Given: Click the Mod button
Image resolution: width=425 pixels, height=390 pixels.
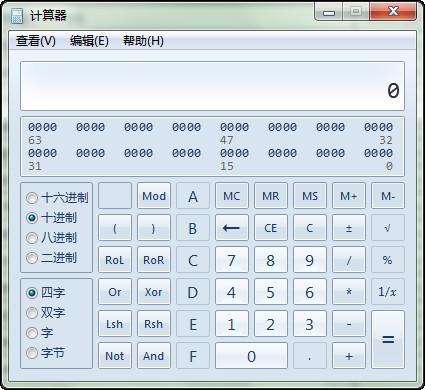Looking at the screenshot, I should (x=154, y=196).
